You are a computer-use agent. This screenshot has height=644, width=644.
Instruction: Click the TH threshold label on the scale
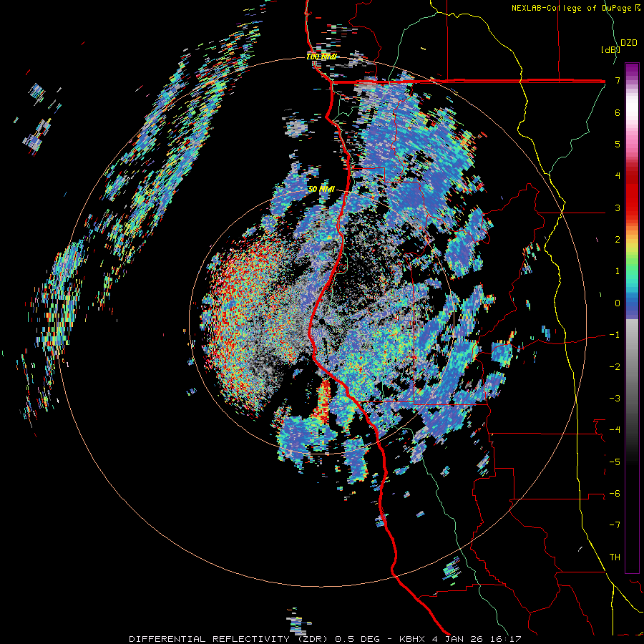click(x=615, y=557)
